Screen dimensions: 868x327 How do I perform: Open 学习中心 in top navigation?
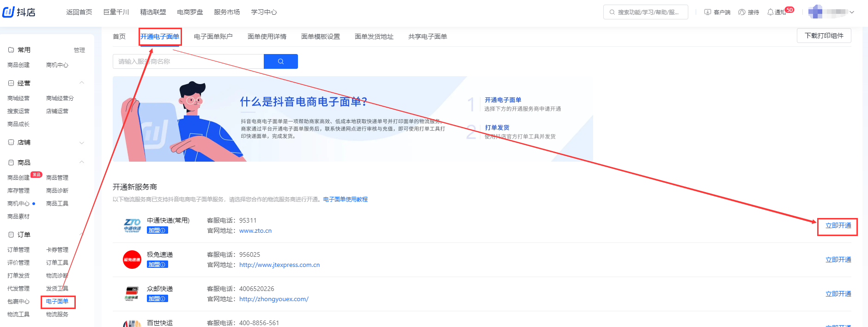(x=264, y=12)
